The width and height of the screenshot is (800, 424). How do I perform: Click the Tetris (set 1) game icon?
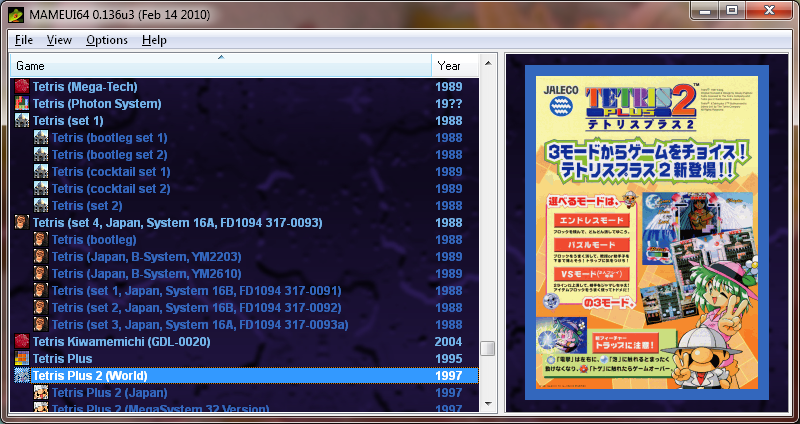(23, 121)
